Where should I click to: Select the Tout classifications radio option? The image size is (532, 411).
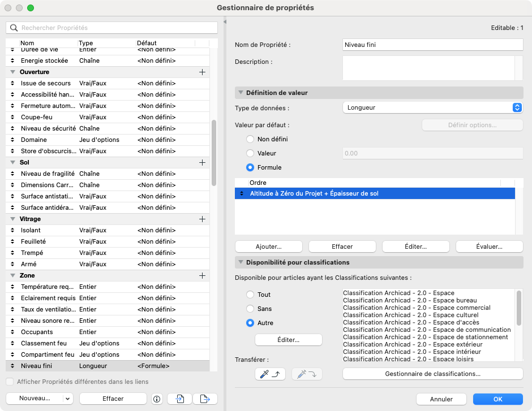[250, 295]
